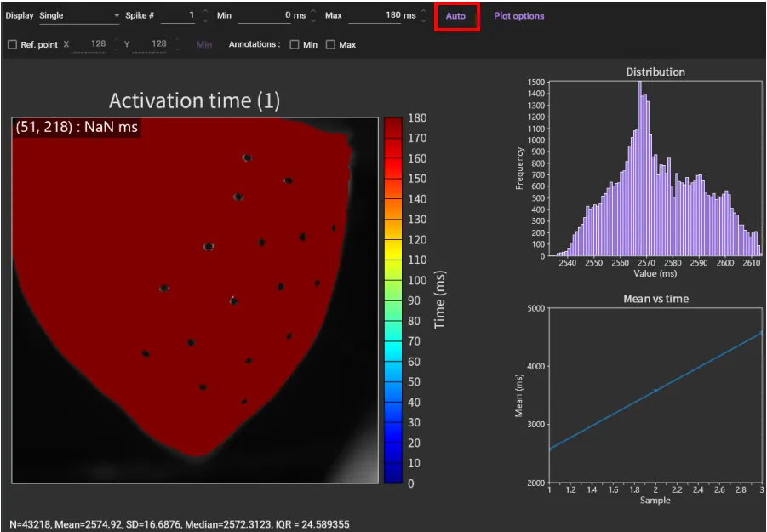Click the Mean vs time line plot
767x532 pixels.
coord(655,395)
